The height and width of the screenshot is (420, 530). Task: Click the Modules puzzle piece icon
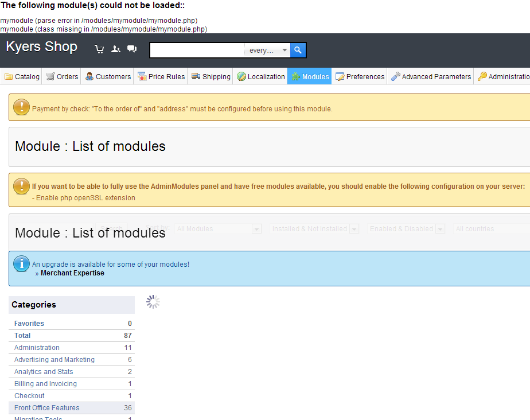[x=296, y=76]
